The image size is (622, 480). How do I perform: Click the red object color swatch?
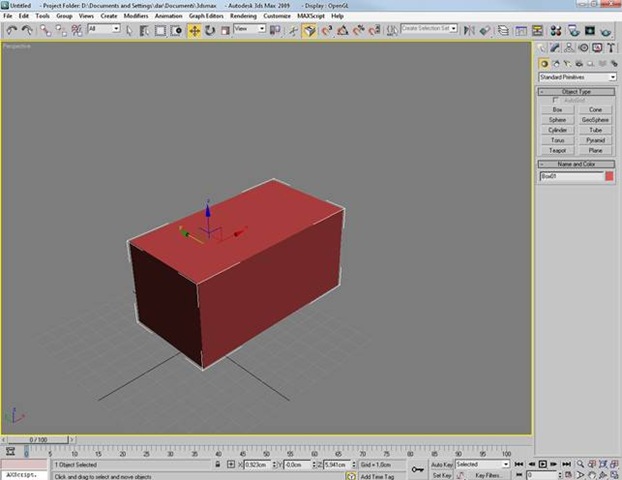click(609, 176)
